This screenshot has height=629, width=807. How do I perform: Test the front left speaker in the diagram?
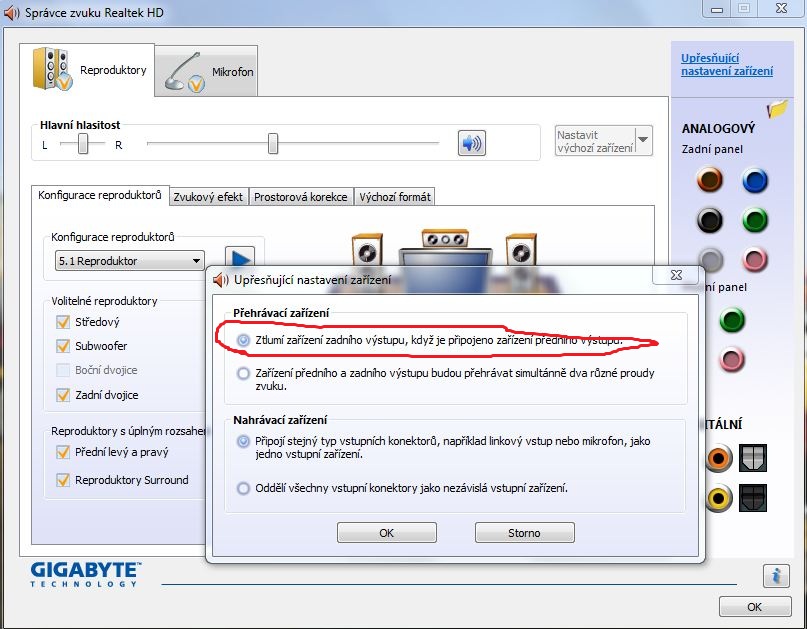[367, 250]
